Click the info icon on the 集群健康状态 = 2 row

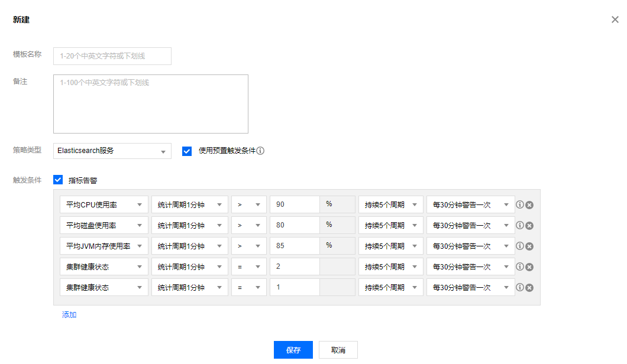click(x=519, y=266)
